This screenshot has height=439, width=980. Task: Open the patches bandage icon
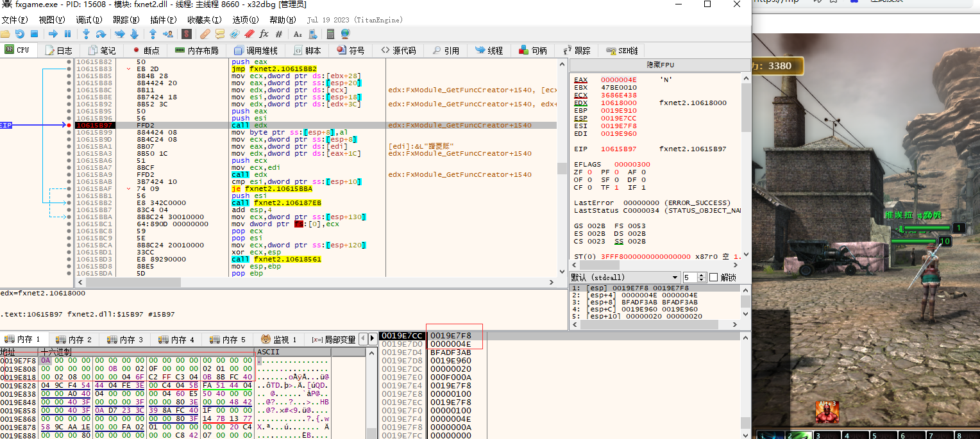205,34
